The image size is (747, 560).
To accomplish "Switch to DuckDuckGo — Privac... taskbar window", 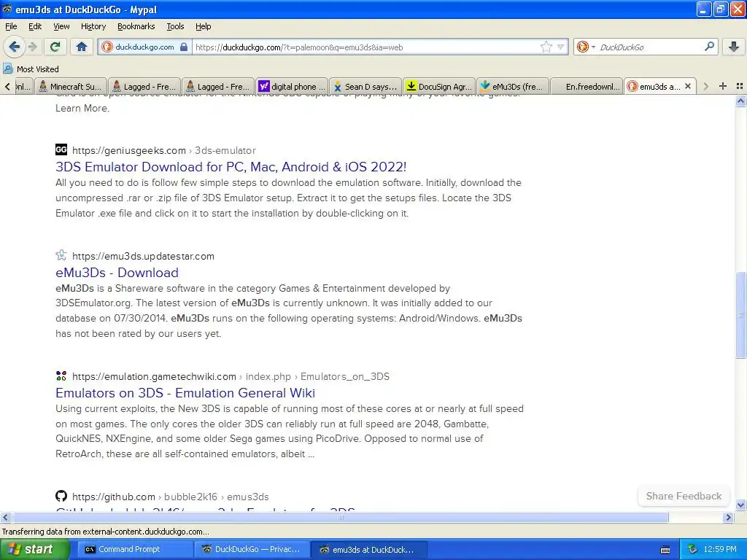I will (x=252, y=549).
